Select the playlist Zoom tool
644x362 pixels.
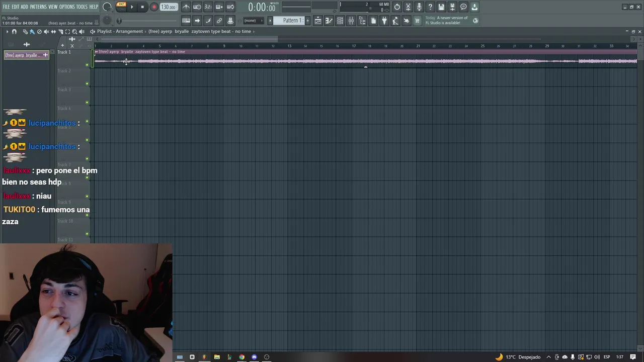click(74, 32)
